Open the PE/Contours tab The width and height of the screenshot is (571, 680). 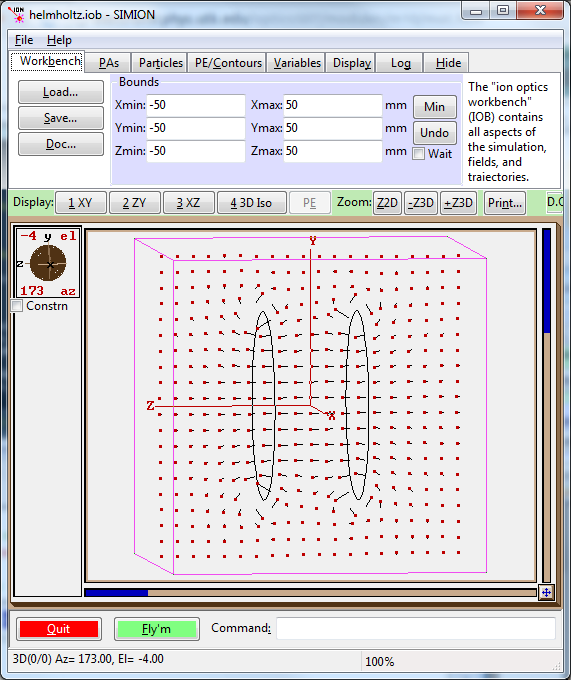tap(228, 63)
